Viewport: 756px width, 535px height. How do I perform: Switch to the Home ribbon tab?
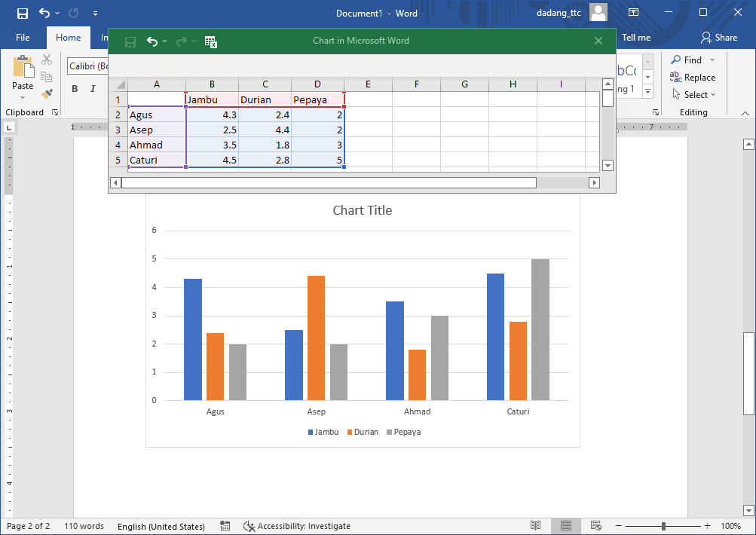tap(68, 37)
